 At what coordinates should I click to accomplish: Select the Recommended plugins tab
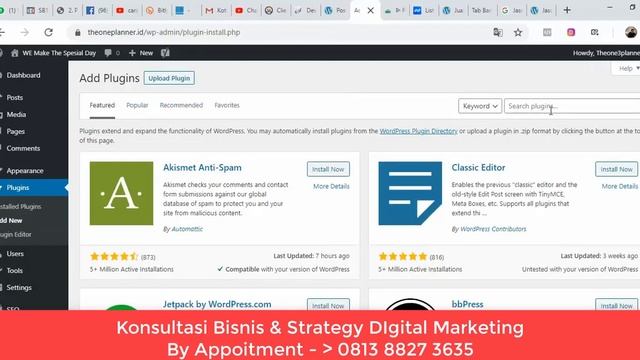pos(181,105)
